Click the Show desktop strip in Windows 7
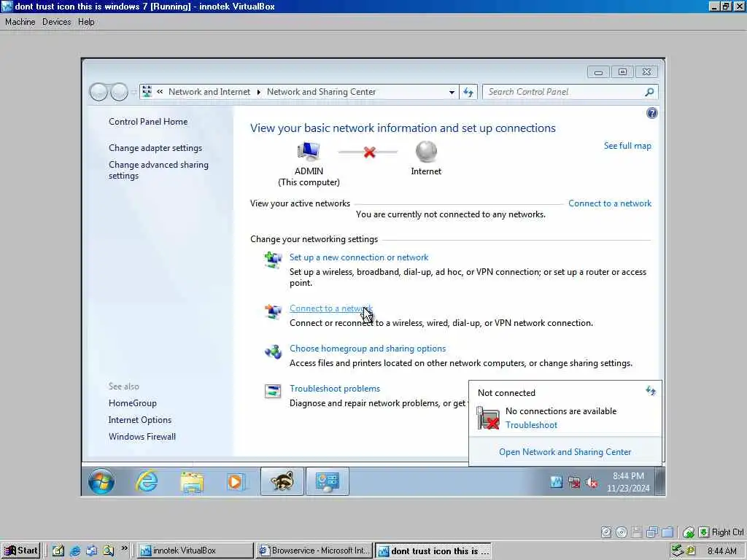Image resolution: width=747 pixels, height=560 pixels. pyautogui.click(x=659, y=481)
